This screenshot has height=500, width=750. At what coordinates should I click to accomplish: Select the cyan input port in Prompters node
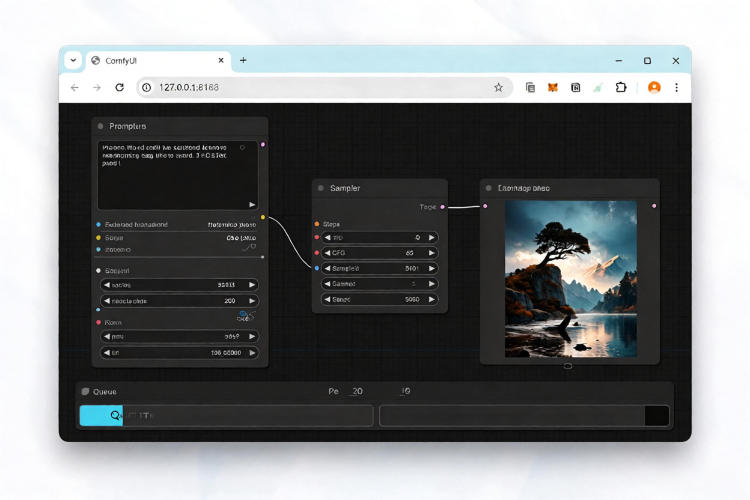pyautogui.click(x=99, y=250)
